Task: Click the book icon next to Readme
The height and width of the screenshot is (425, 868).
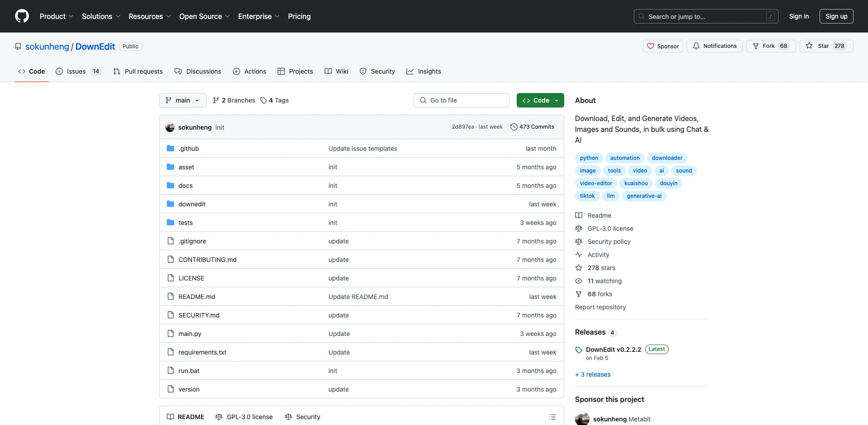Action: pos(579,215)
